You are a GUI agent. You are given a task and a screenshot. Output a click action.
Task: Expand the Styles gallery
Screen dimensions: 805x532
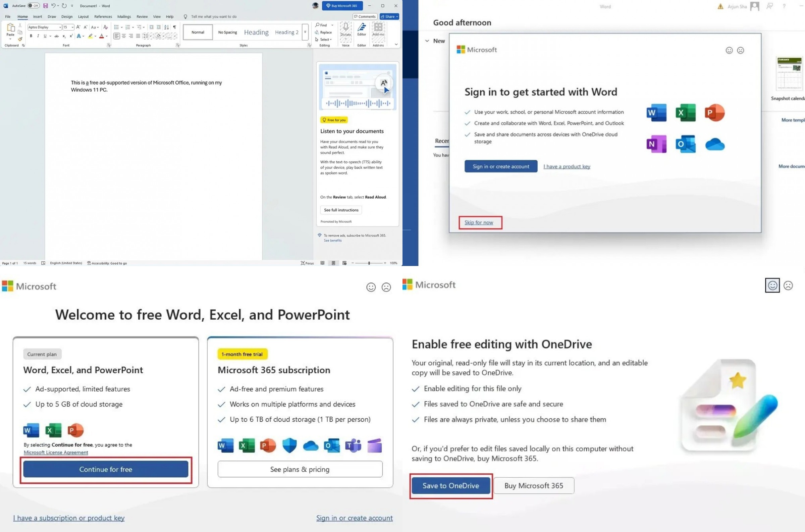305,32
